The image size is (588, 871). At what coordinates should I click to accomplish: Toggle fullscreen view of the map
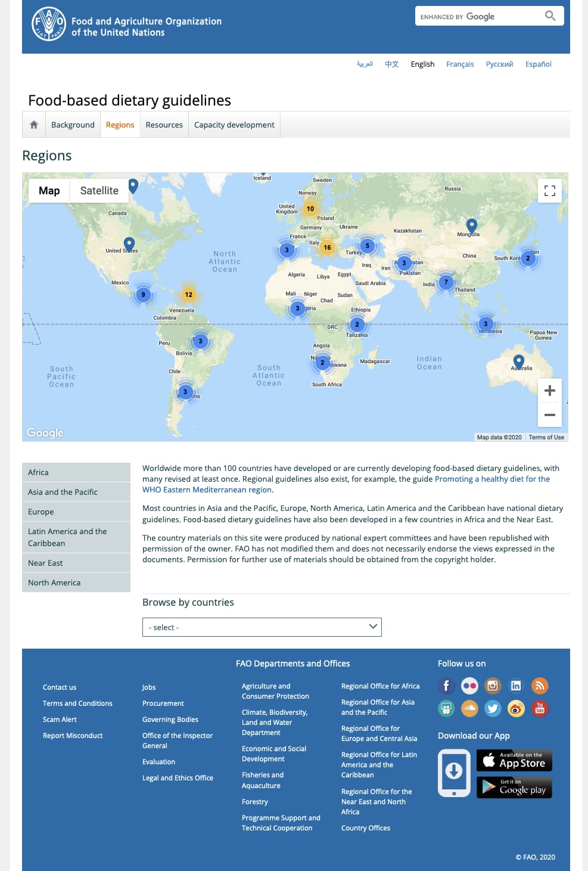550,191
